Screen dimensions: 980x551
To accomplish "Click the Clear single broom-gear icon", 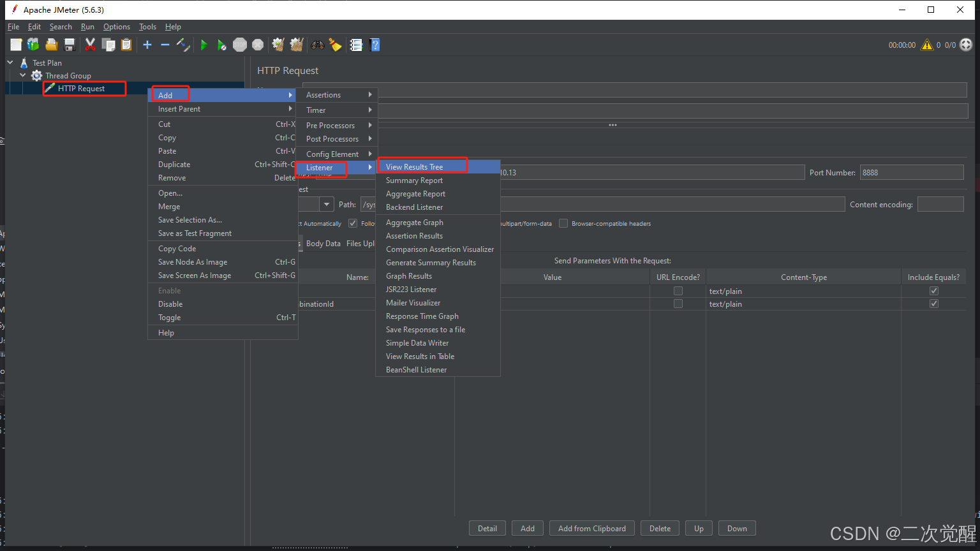I will click(x=278, y=45).
